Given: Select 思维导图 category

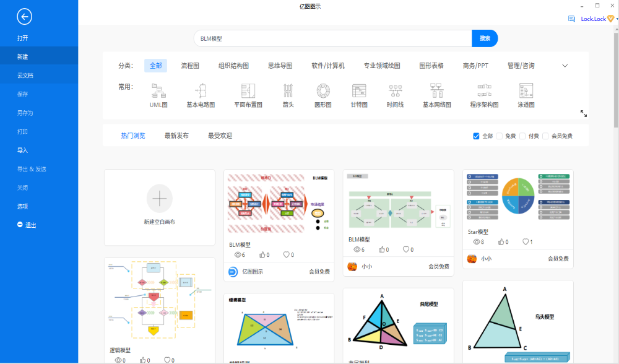Looking at the screenshot, I should pyautogui.click(x=280, y=66).
